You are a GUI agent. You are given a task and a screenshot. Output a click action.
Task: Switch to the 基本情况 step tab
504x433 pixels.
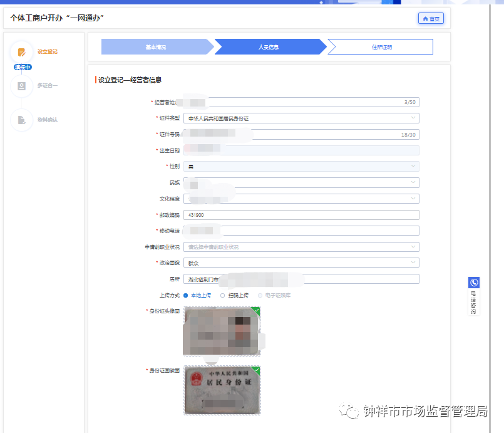click(155, 46)
